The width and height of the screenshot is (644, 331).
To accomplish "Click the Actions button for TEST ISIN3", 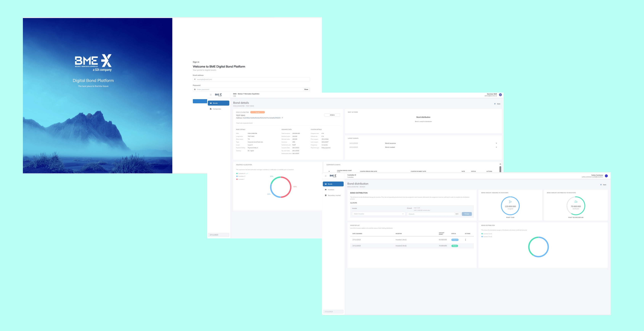I will click(332, 115).
